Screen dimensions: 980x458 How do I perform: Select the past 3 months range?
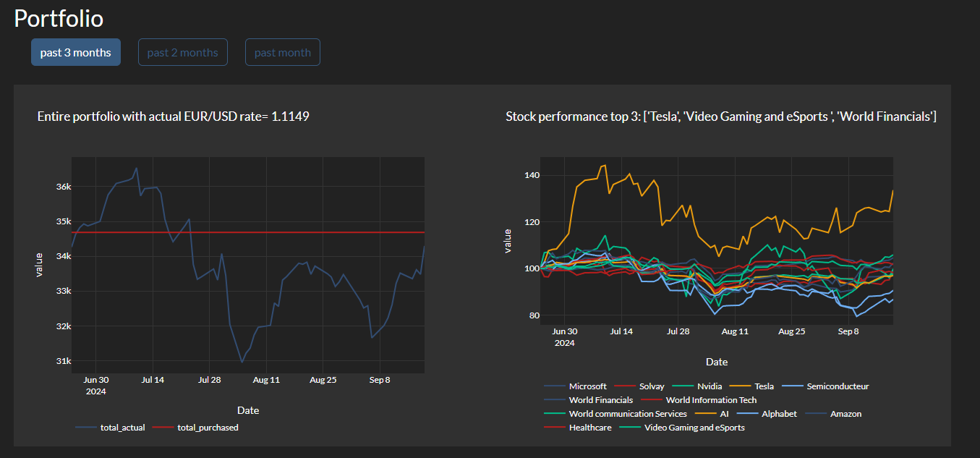(76, 52)
